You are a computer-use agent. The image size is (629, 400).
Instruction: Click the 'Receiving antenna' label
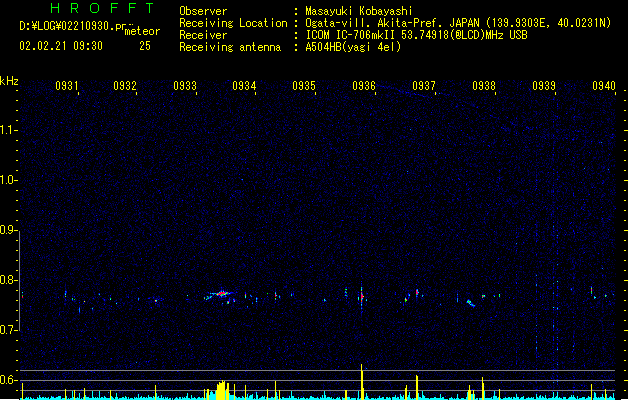(230, 47)
